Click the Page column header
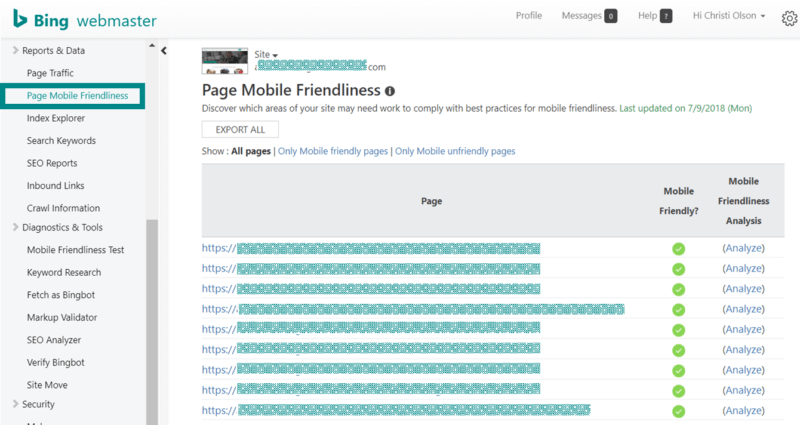Screen dimensions: 800x425 tap(432, 201)
